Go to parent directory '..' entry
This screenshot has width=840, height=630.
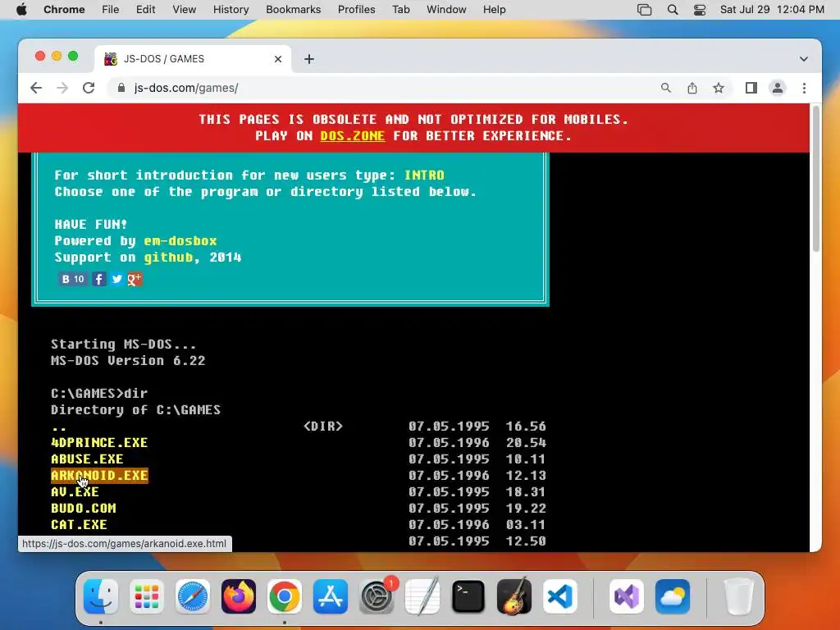[x=59, y=427]
